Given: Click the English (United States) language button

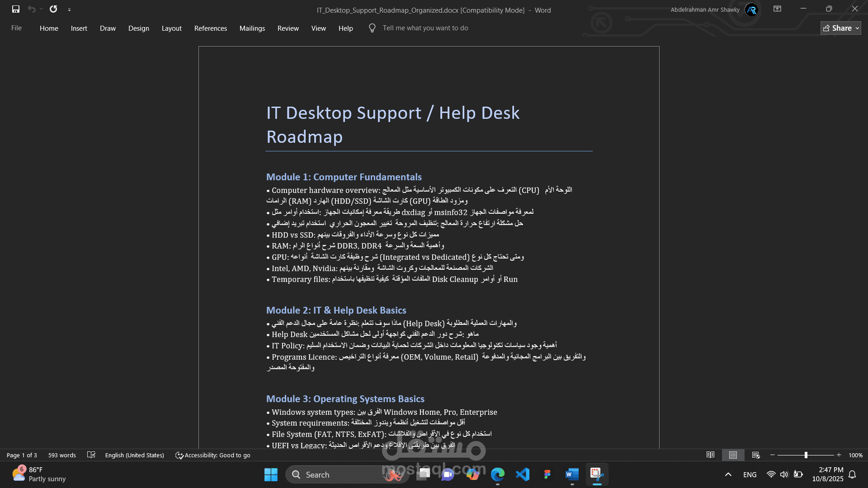Looking at the screenshot, I should (x=134, y=455).
